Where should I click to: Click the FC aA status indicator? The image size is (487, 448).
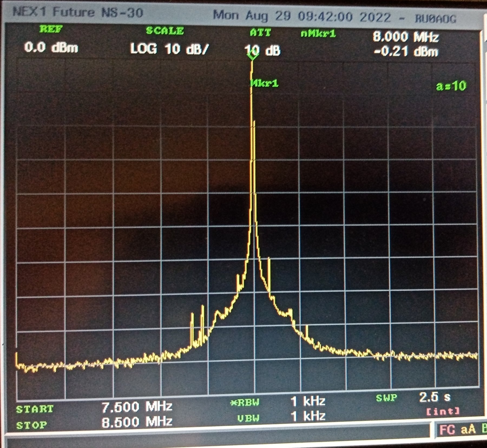tap(457, 430)
